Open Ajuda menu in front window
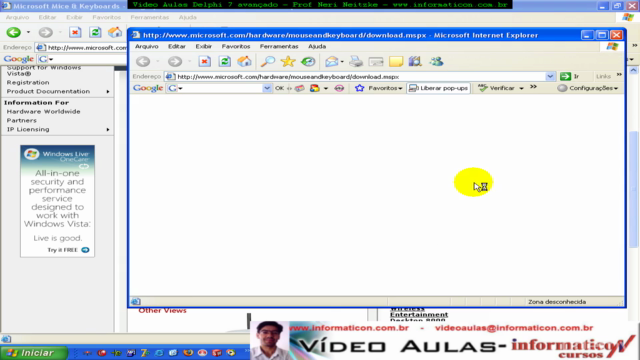The width and height of the screenshot is (640, 360). [x=317, y=47]
